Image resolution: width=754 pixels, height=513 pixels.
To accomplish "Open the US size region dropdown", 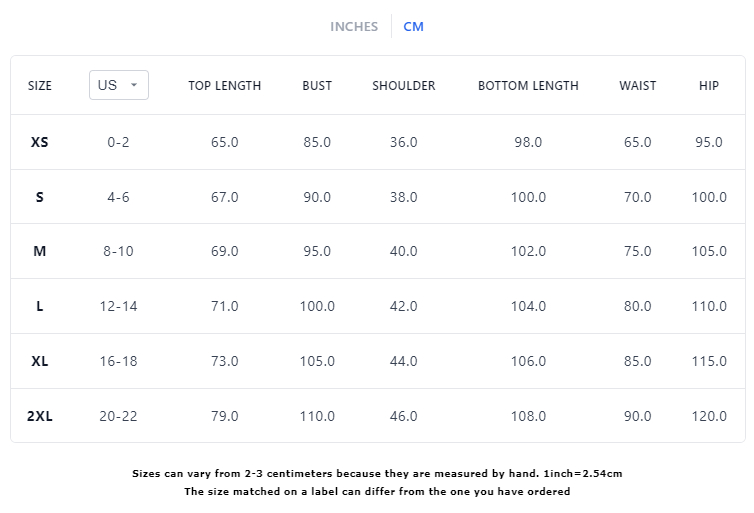I will 119,85.
